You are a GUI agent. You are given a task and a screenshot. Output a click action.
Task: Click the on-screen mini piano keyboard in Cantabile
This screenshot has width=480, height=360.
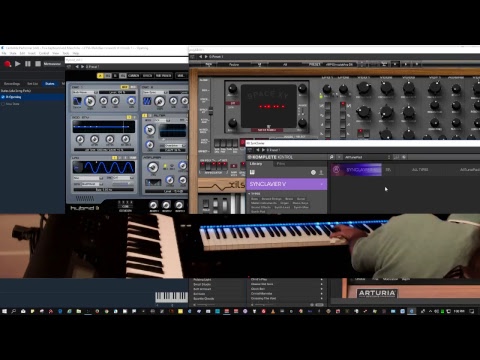point(171,296)
